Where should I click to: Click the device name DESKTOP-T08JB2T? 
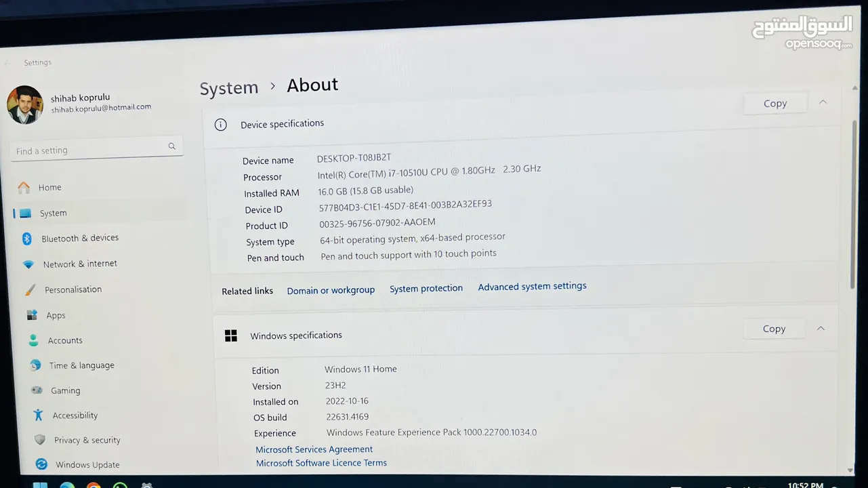click(x=354, y=158)
